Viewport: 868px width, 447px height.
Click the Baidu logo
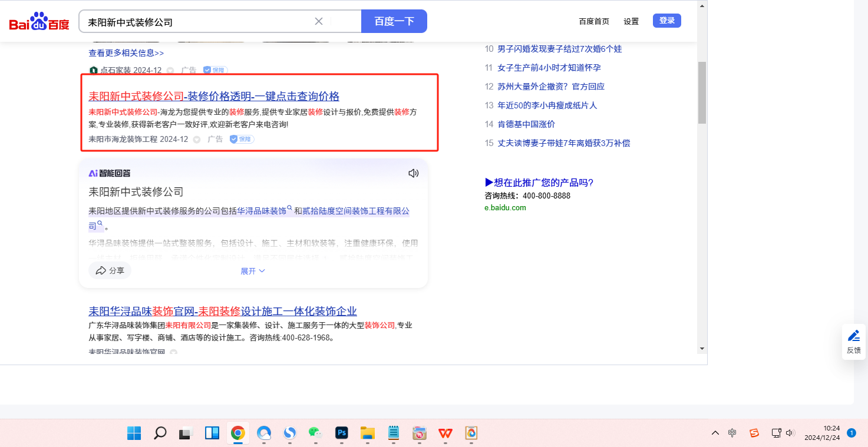[x=39, y=22]
